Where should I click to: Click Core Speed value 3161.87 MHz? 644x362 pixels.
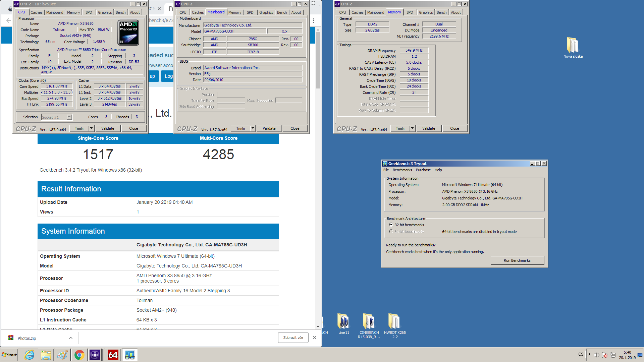57,86
